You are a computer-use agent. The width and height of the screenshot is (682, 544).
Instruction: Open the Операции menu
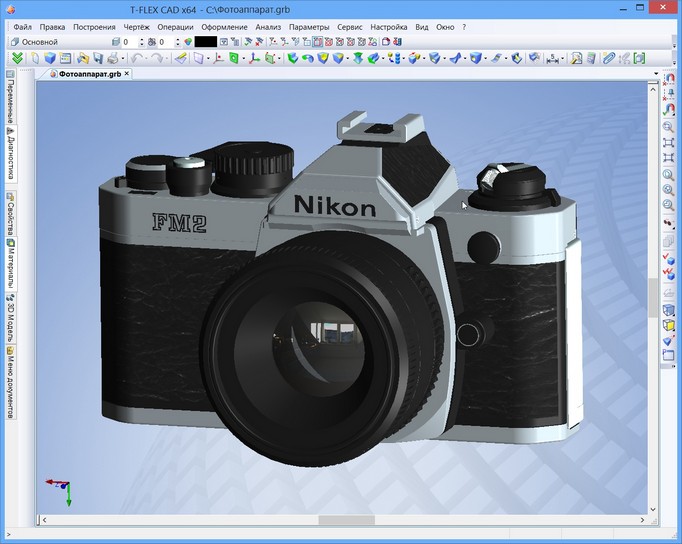(175, 27)
